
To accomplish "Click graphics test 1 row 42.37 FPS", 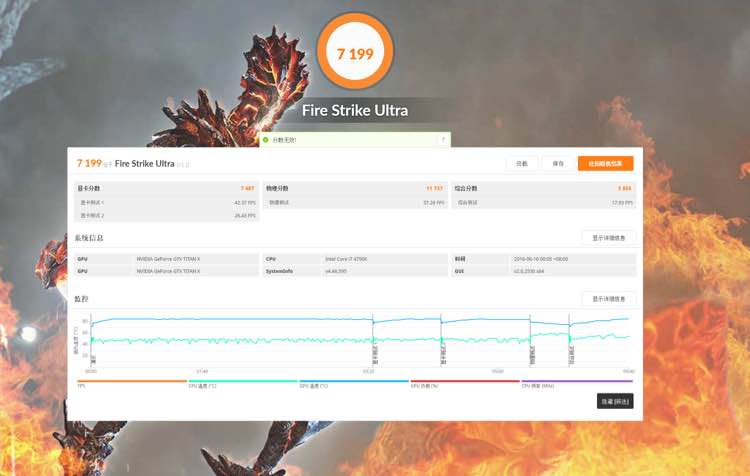I will [167, 203].
